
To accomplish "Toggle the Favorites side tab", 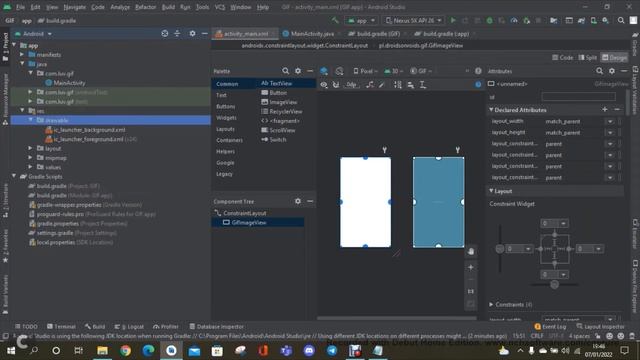I will click(x=5, y=245).
